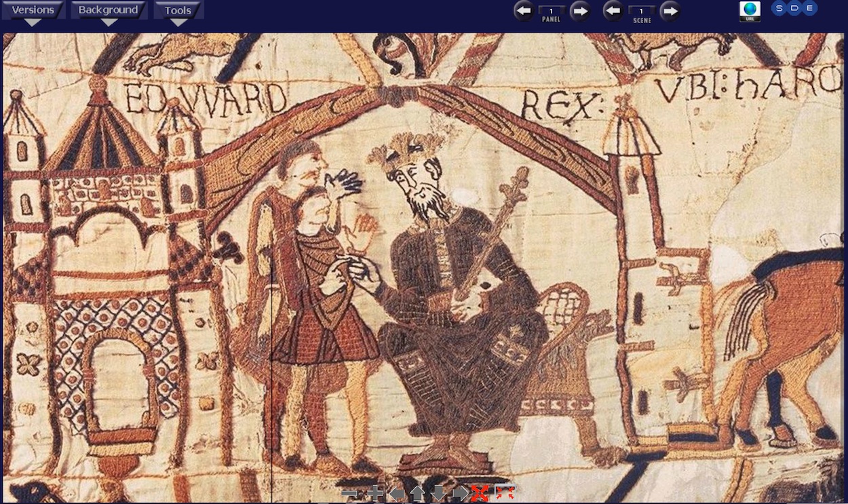Shrink view with the red inward arrows

(x=504, y=493)
